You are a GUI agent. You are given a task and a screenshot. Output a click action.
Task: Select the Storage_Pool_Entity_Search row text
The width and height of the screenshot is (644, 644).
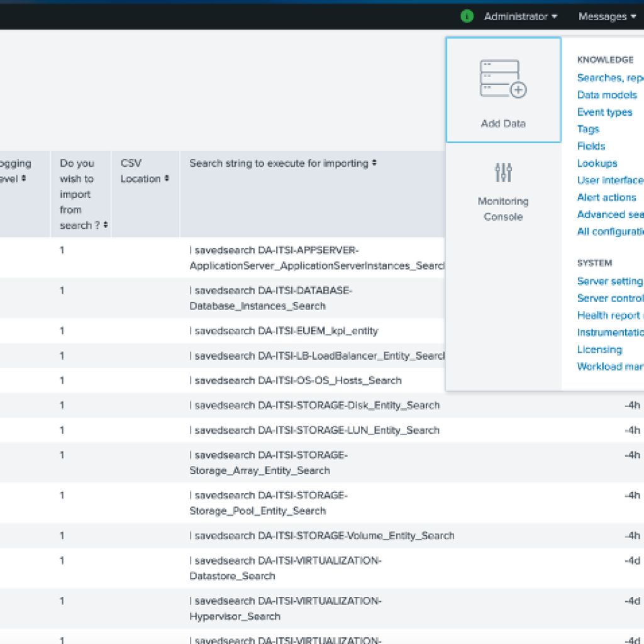tap(269, 503)
